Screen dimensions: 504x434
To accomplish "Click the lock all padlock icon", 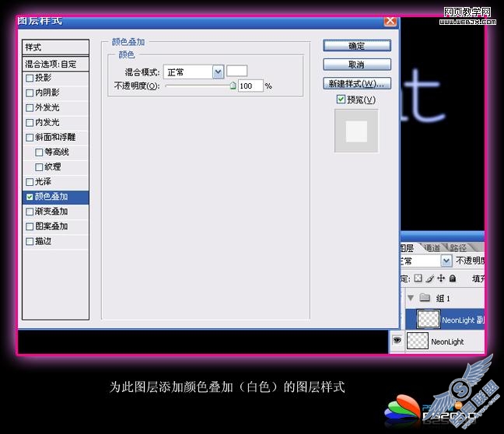I will pyautogui.click(x=453, y=278).
